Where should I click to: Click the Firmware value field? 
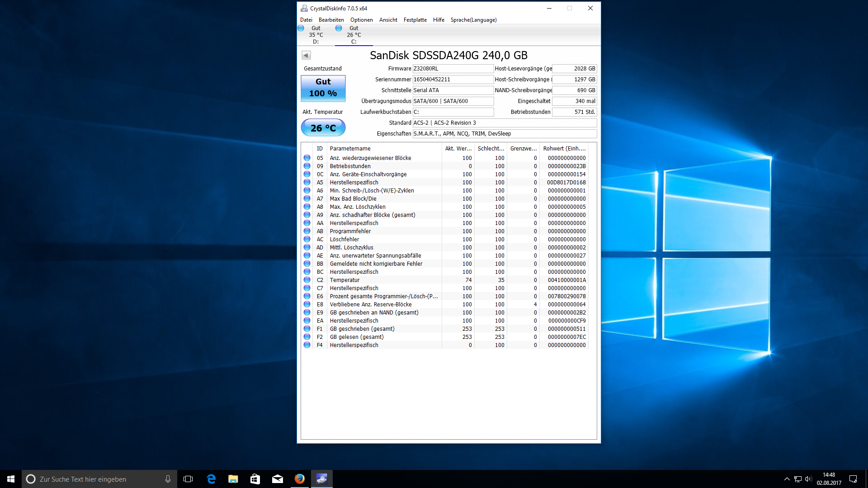(x=453, y=69)
